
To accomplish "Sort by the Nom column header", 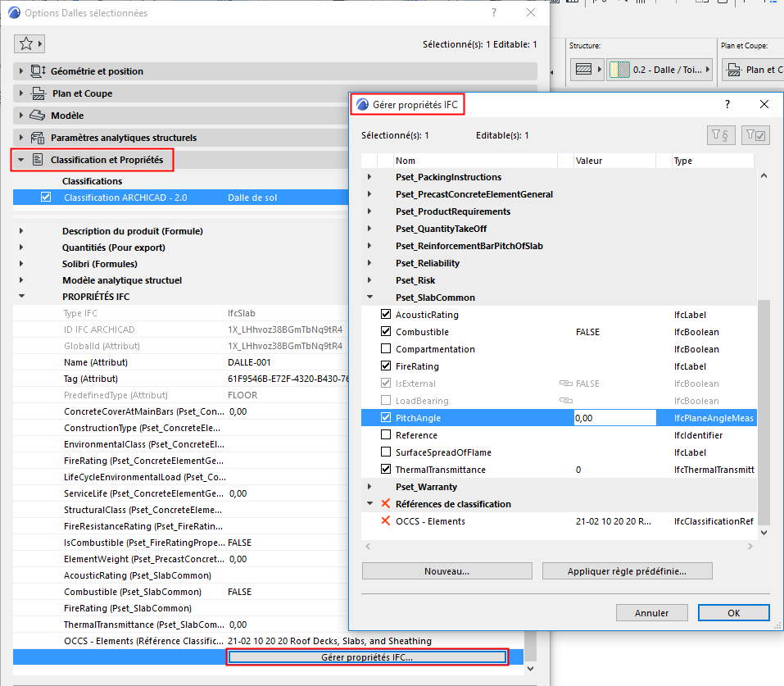I will [475, 161].
